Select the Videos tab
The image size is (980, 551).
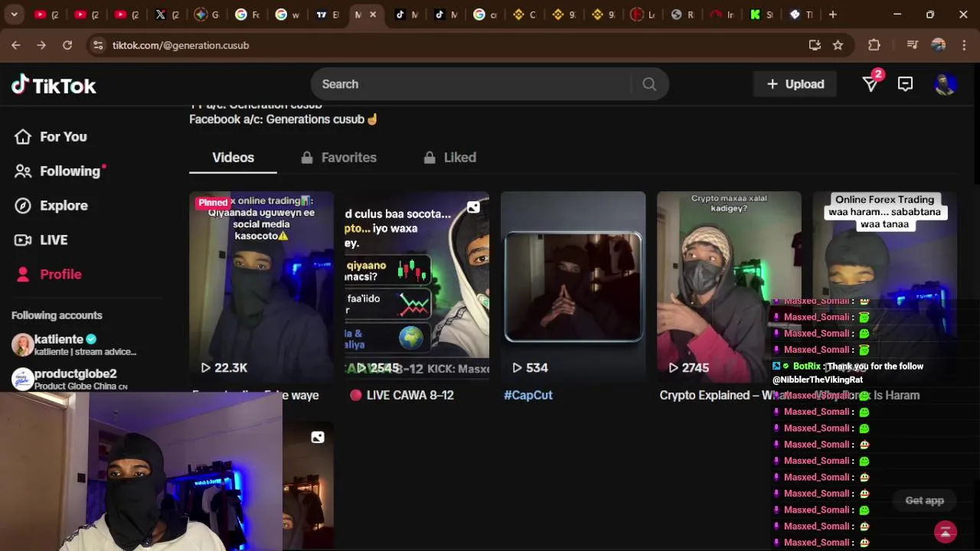tap(233, 158)
